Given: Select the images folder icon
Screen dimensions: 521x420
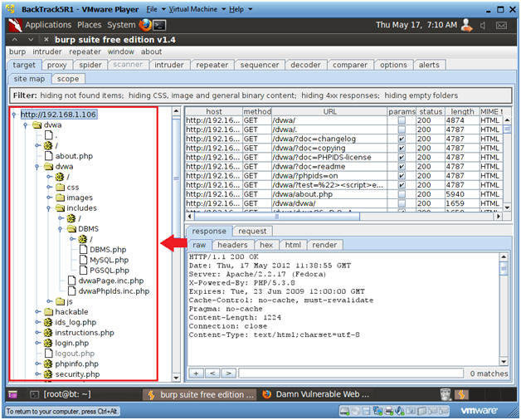Looking at the screenshot, I should [60, 198].
